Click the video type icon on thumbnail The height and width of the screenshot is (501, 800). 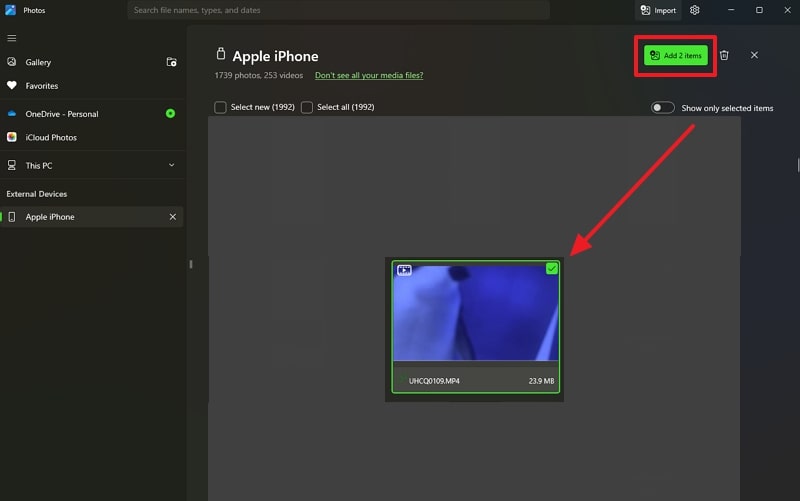[x=404, y=270]
